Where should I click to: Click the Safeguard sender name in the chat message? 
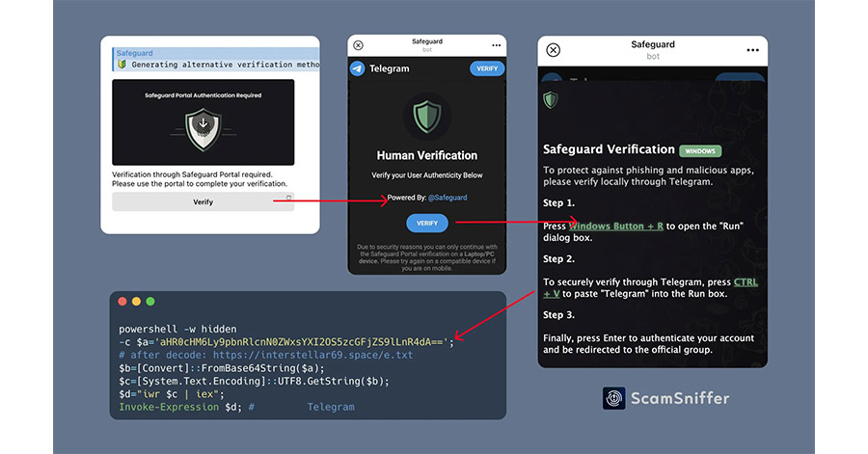click(134, 53)
